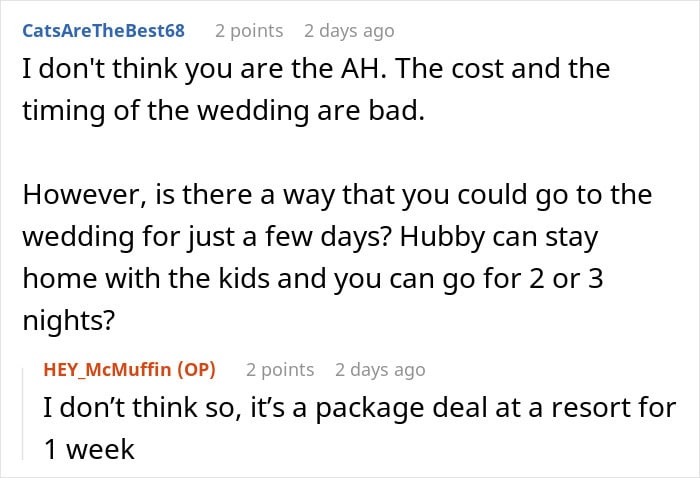This screenshot has height=478, width=700.
Task: Click line "wedding for just a few days?"
Action: coord(310,237)
